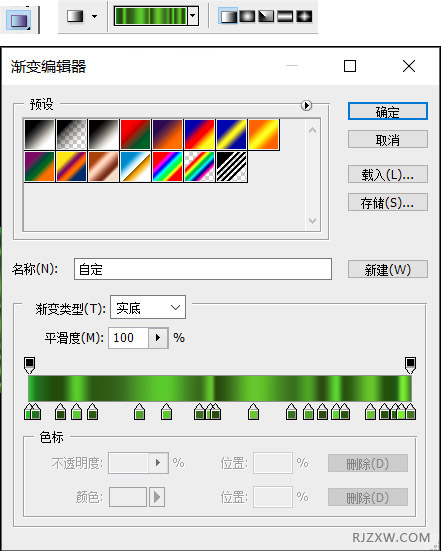
Task: Click the 名称 text field
Action: tap(203, 269)
